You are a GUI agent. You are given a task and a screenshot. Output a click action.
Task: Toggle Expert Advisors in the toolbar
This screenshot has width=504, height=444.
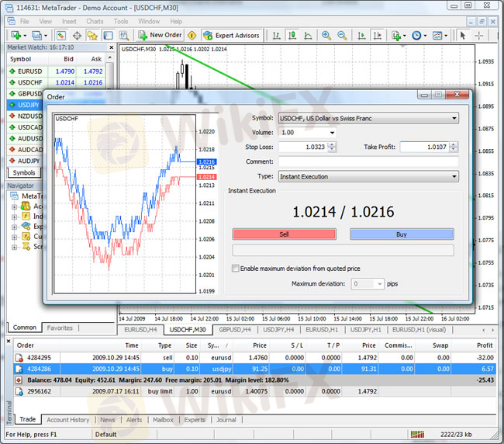[x=231, y=35]
